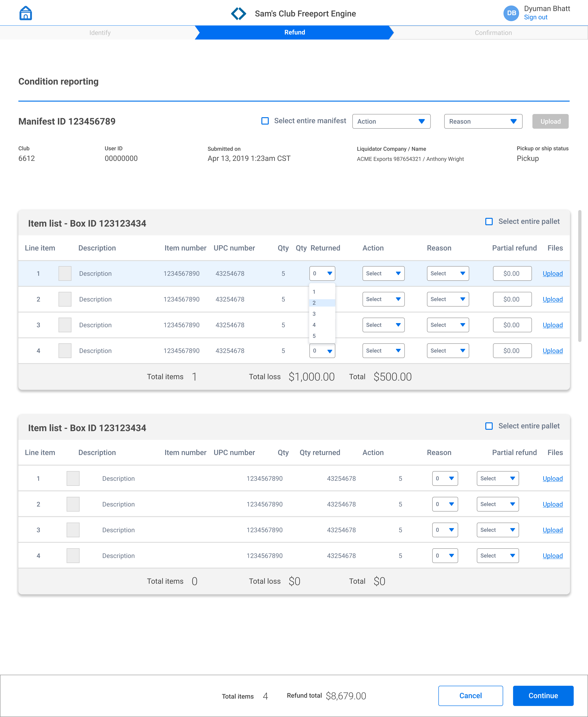
Task: Go to the home icon
Action: [26, 13]
